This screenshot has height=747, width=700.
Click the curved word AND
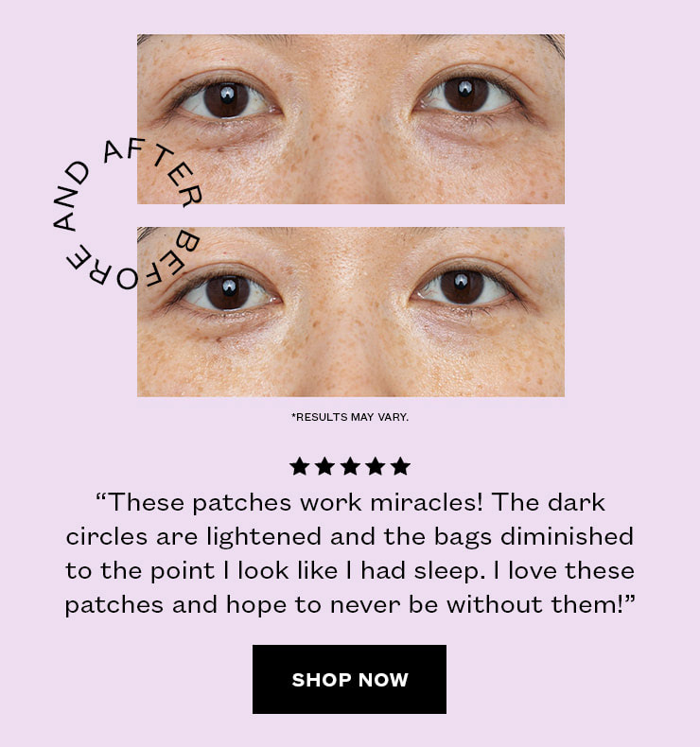point(72,196)
